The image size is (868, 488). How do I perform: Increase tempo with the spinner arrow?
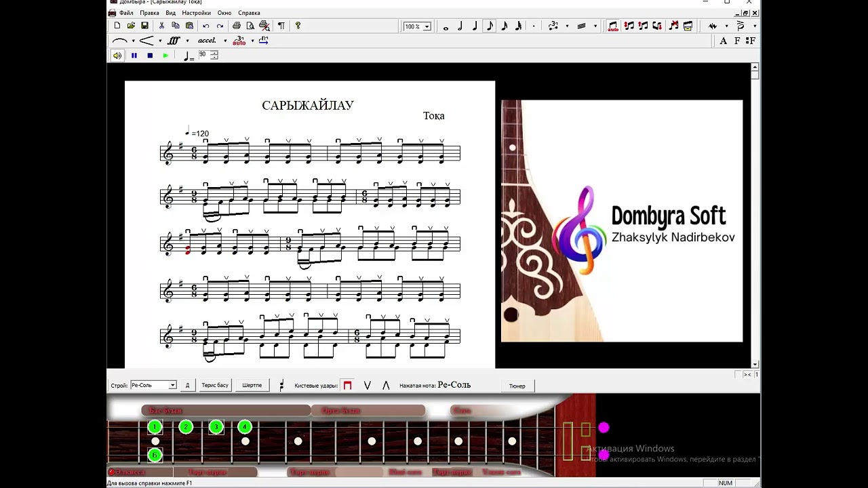tap(214, 53)
